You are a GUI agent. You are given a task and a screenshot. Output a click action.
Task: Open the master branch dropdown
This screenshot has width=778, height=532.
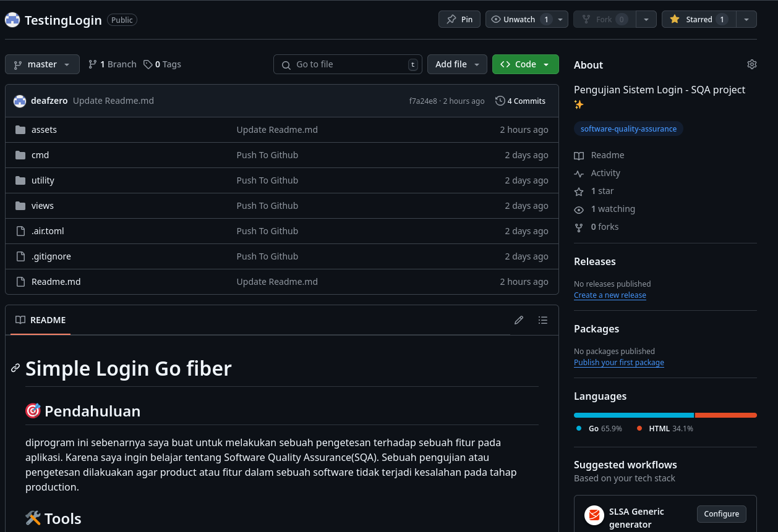tap(42, 64)
